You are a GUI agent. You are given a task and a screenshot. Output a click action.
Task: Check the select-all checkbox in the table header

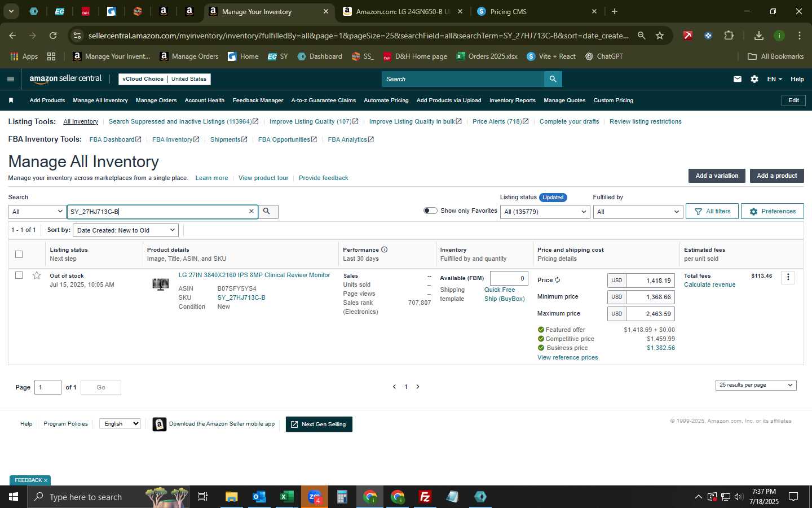pyautogui.click(x=19, y=254)
